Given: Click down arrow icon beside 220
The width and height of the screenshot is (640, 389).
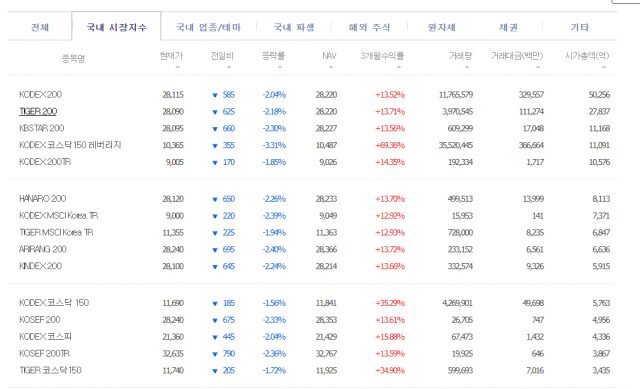Looking at the screenshot, I should pos(215,216).
